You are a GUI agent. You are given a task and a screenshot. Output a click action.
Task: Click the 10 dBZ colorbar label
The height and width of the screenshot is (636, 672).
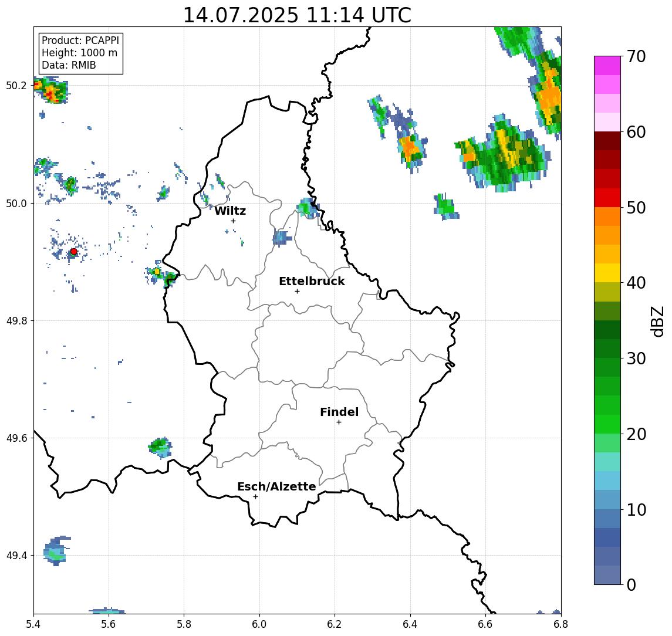pyautogui.click(x=636, y=509)
